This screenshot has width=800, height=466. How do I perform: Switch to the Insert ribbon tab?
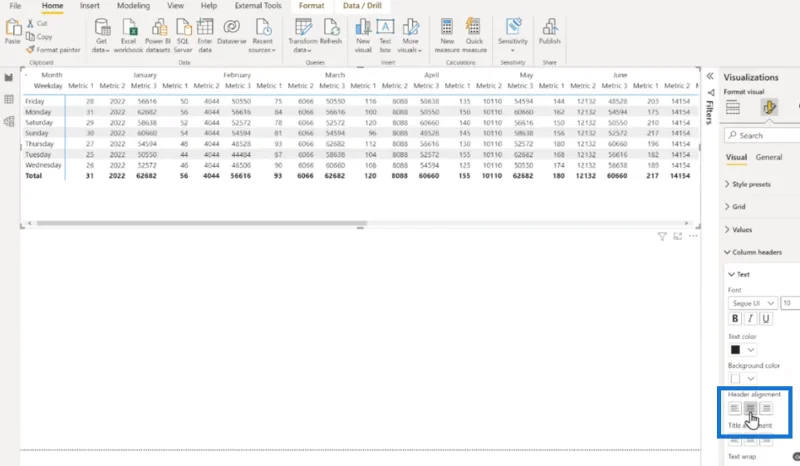[x=90, y=6]
